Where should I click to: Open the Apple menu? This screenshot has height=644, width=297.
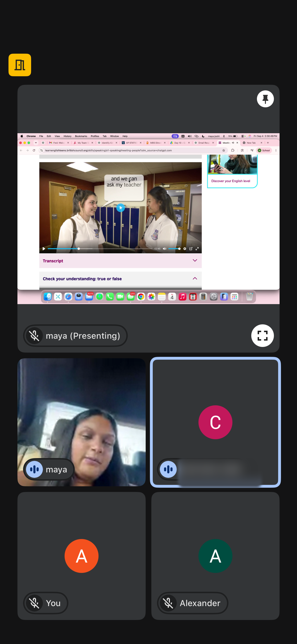click(22, 136)
